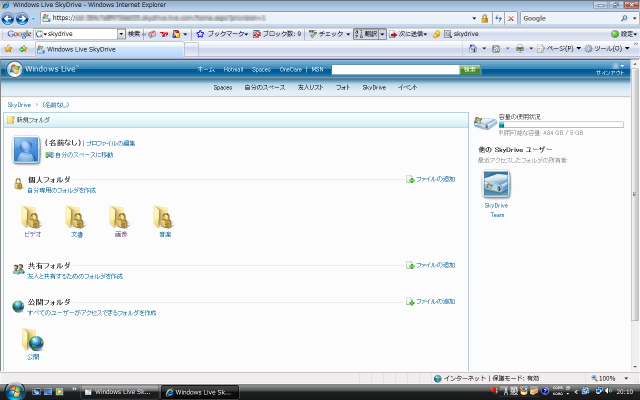This screenshot has width=640, height=400.
Task: Click the user profile avatar picture
Action: pos(26,150)
